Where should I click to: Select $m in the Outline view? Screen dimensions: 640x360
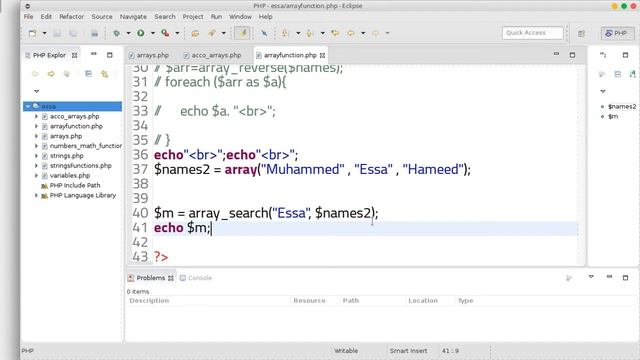tap(613, 116)
